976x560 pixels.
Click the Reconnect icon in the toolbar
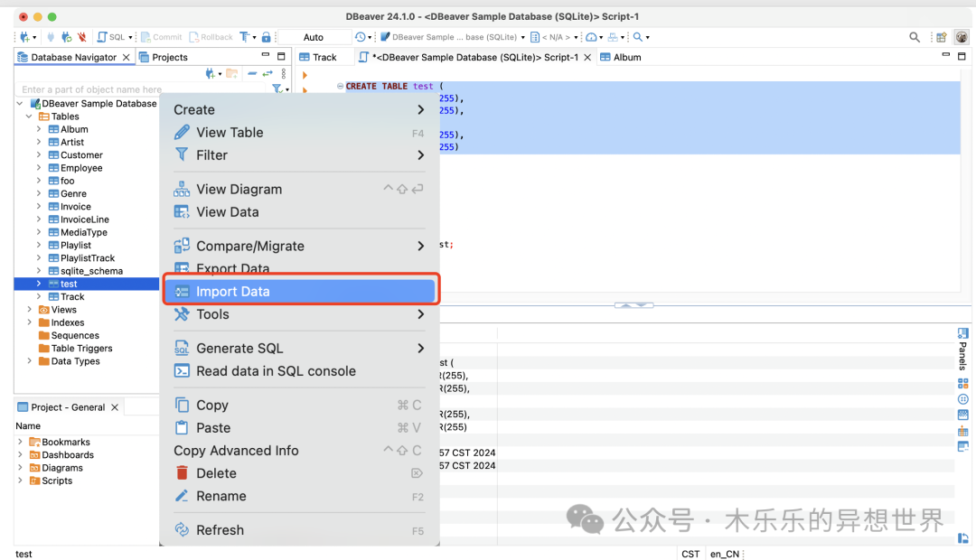[67, 37]
